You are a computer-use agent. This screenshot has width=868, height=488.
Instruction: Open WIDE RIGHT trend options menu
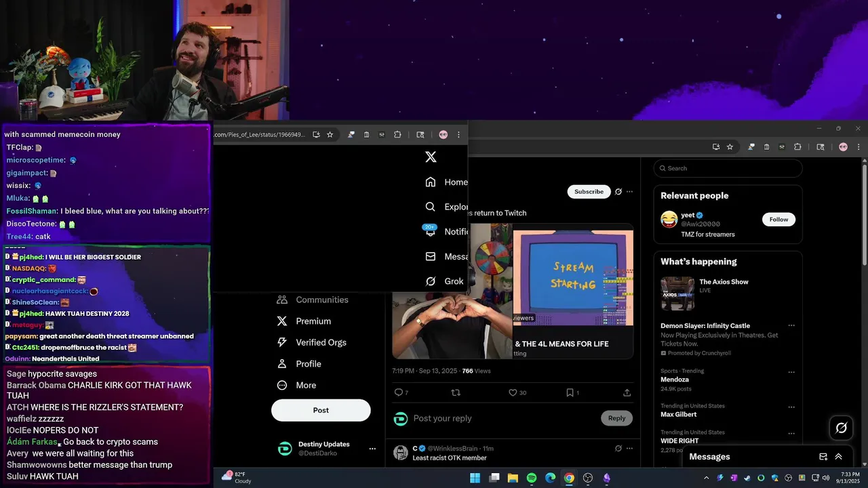[x=791, y=433]
